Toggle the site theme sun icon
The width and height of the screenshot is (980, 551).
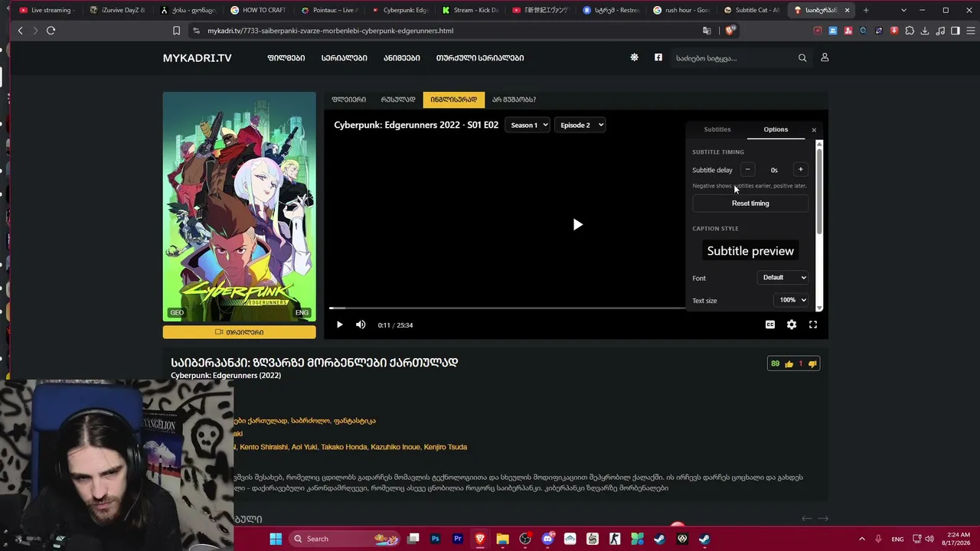click(634, 57)
